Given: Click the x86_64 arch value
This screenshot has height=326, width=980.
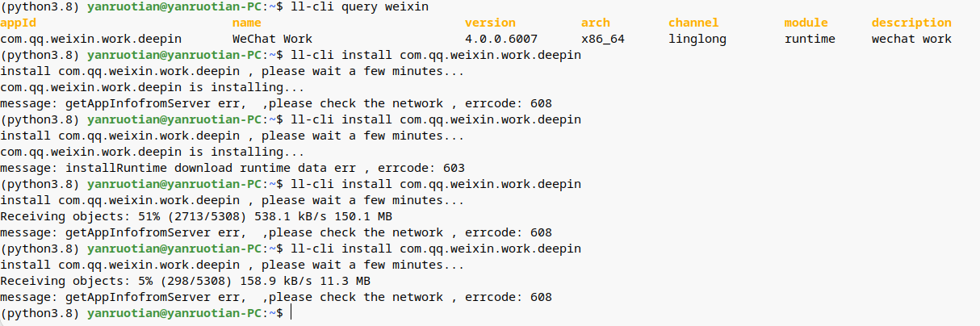Looking at the screenshot, I should click(602, 39).
